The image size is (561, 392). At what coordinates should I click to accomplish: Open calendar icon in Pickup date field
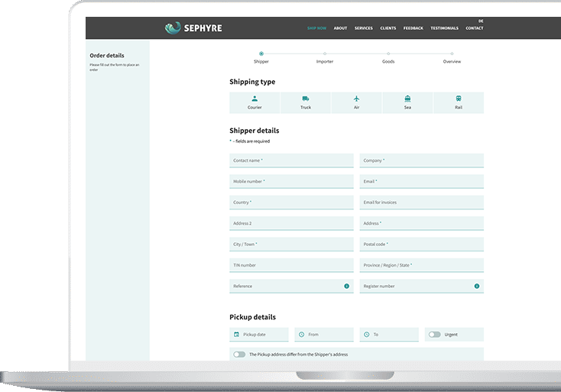pyautogui.click(x=236, y=335)
